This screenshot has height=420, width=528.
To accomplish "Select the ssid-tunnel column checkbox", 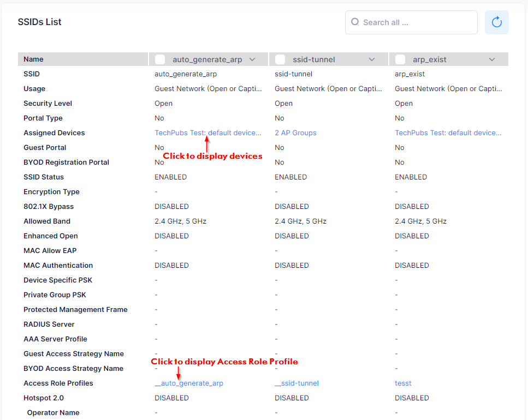I will 280,59.
